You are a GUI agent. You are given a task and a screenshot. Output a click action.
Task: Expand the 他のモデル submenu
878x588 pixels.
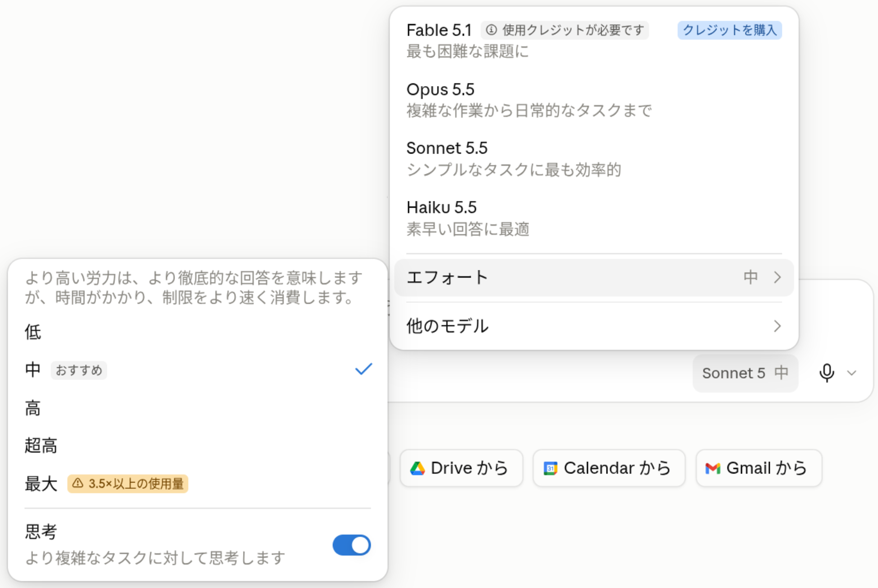(x=594, y=326)
